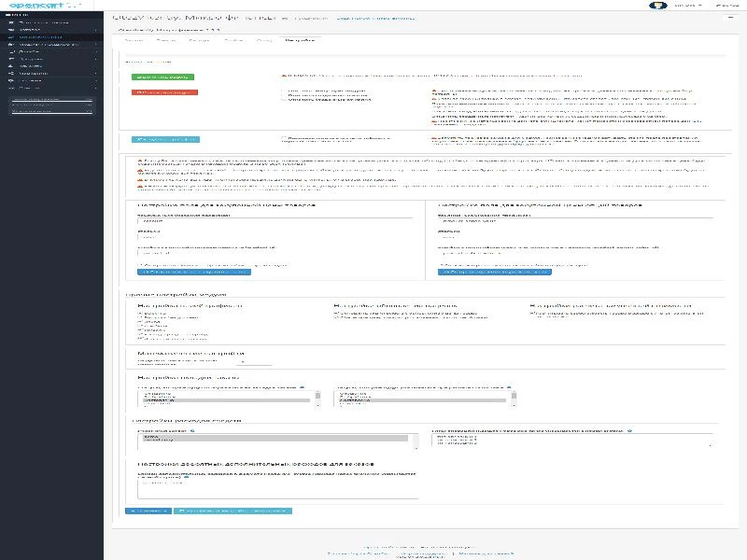Image resolution: width=747 pixels, height=560 pixels.
Task: Toggle the single checkbox in the third settings column
Action: [531, 314]
